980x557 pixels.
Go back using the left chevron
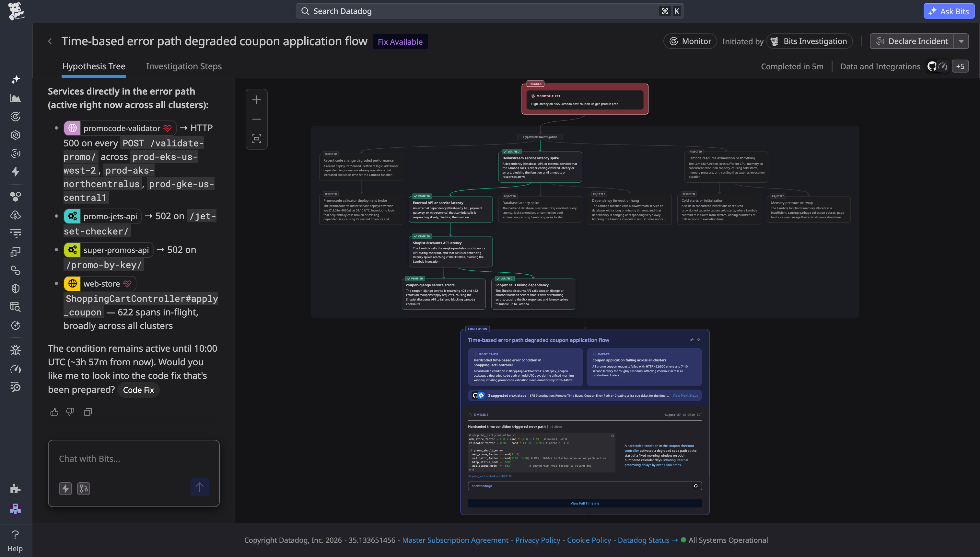pos(50,41)
